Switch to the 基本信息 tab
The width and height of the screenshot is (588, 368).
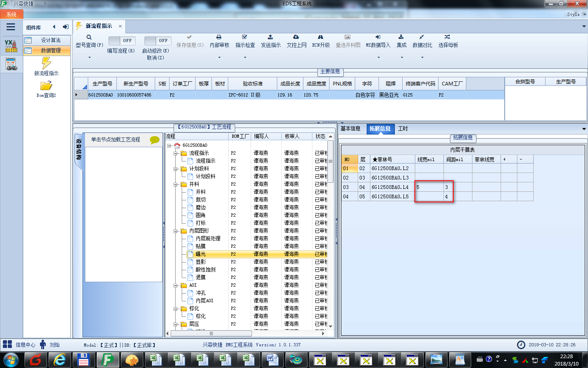[x=350, y=128]
